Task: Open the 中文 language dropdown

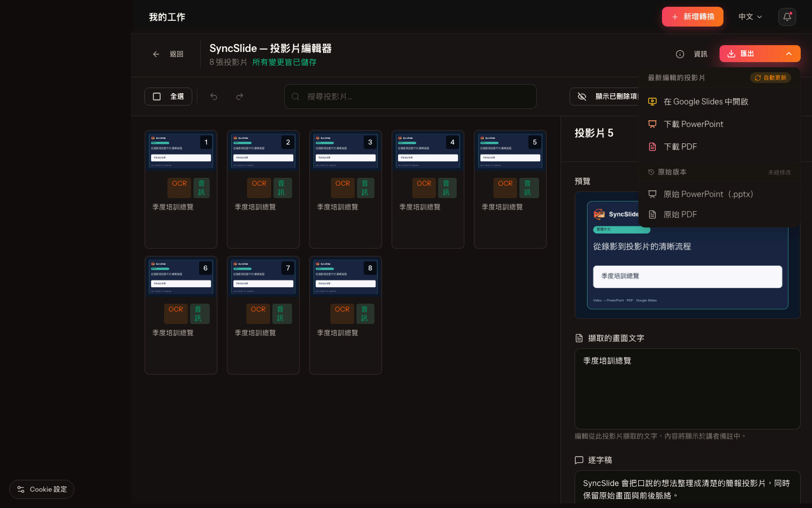Action: coord(750,17)
